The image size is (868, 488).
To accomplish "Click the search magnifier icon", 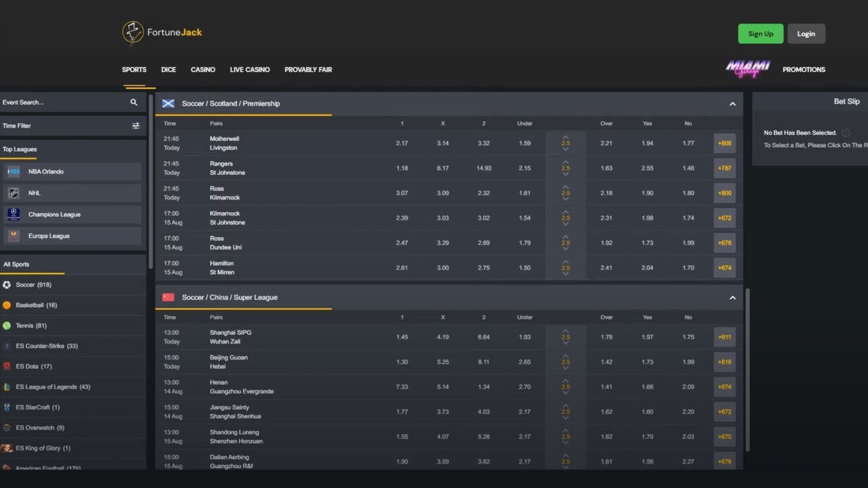I will pyautogui.click(x=134, y=102).
